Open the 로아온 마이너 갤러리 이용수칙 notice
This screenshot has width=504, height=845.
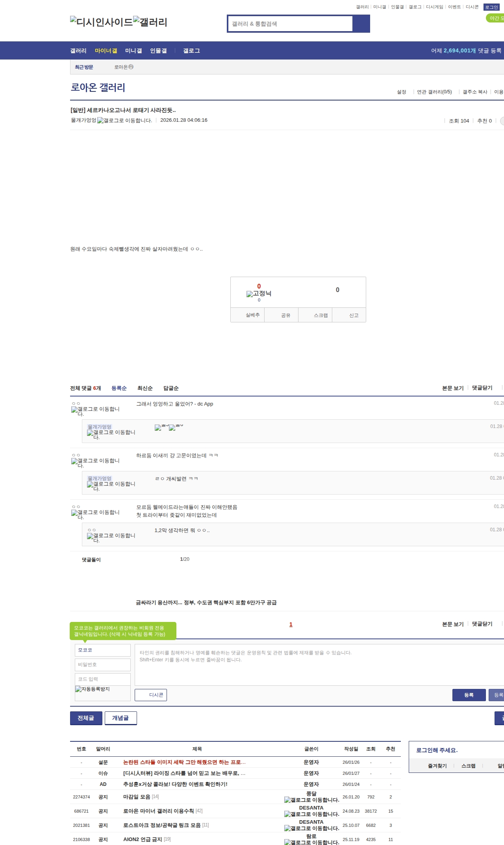(x=158, y=811)
